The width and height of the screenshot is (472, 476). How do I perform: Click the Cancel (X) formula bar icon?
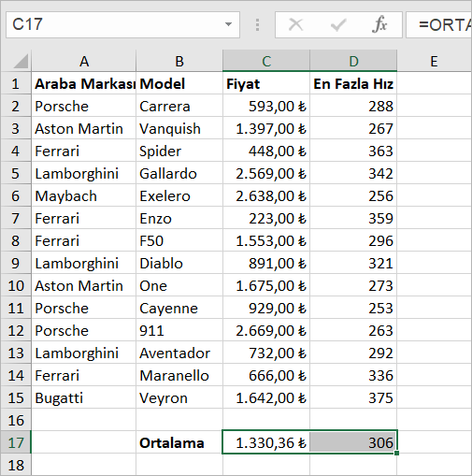pos(295,24)
